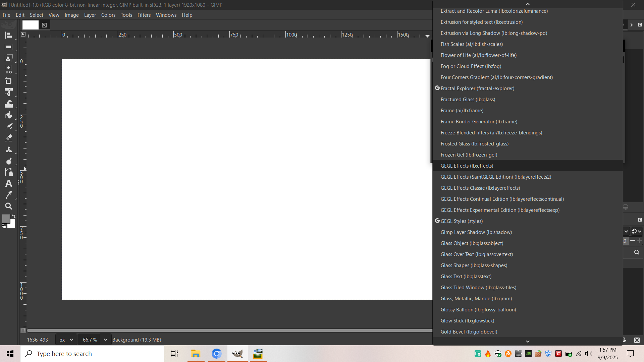Open the File menu
Image resolution: width=644 pixels, height=362 pixels.
tap(6, 15)
